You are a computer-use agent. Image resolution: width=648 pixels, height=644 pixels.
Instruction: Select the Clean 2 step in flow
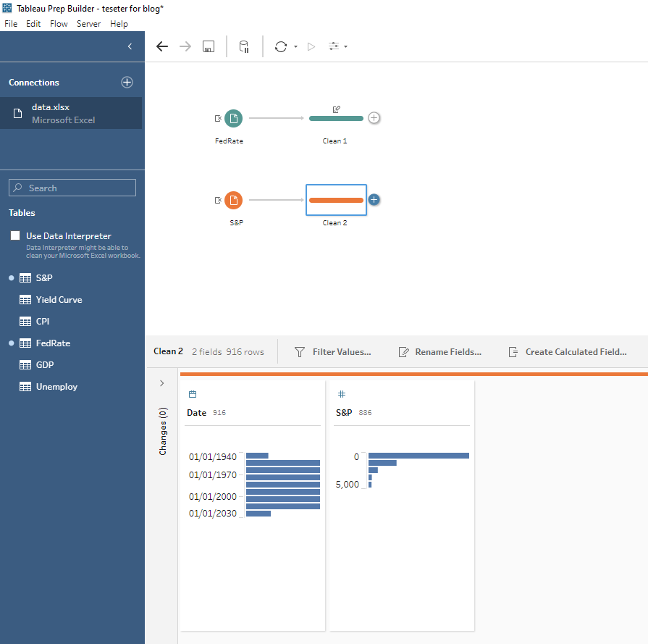[336, 200]
